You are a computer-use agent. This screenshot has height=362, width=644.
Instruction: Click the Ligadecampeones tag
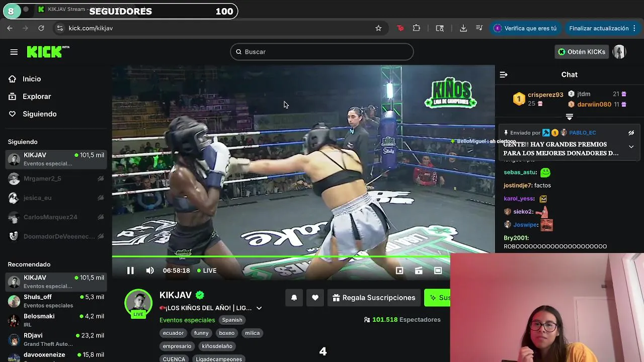(219, 359)
